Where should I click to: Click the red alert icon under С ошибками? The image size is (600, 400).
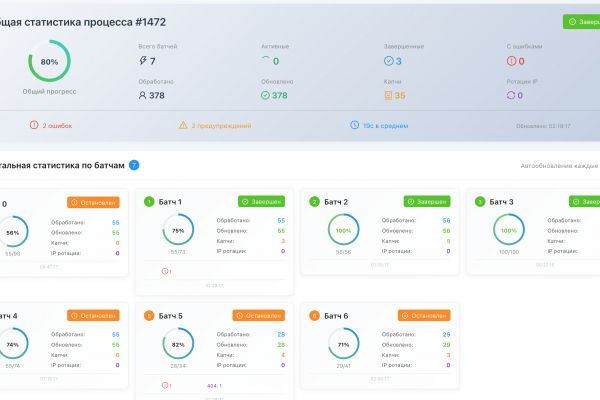[511, 61]
